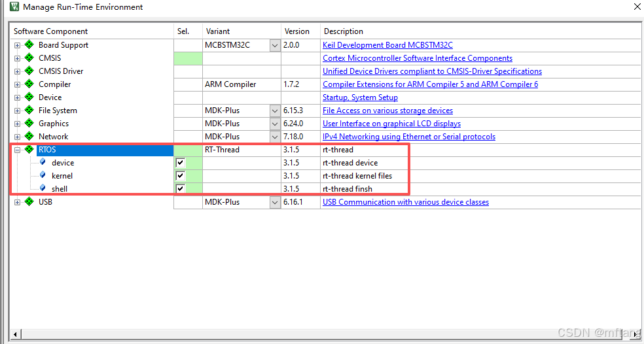644x344 pixels.
Task: Open USB Communication with device classes link
Action: click(x=405, y=202)
